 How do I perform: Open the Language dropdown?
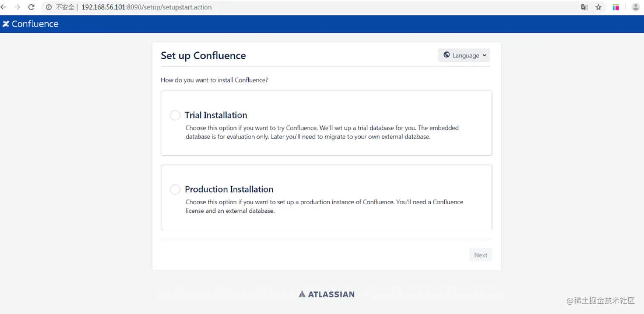pos(464,55)
